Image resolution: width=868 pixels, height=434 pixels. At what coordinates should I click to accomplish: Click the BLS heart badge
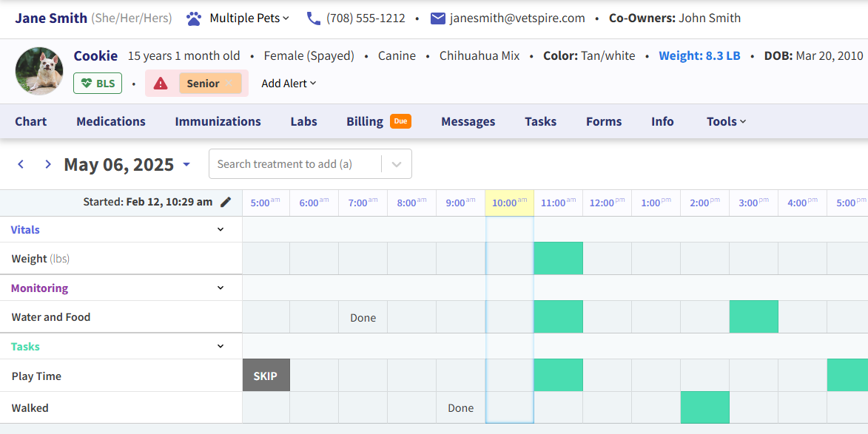tap(98, 84)
